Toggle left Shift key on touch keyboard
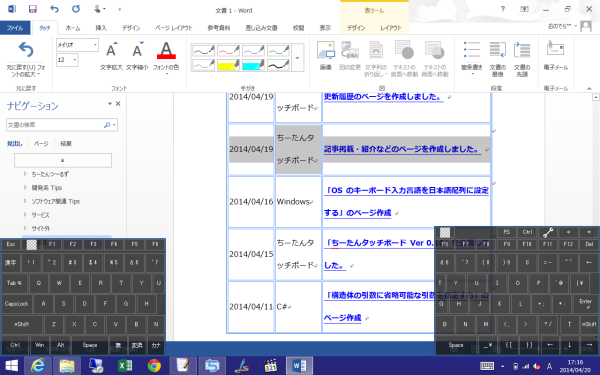 tap(21, 324)
